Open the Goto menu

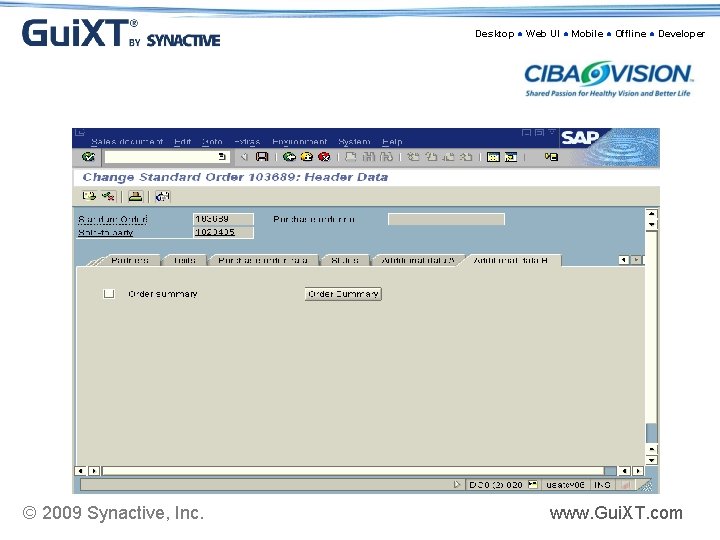212,141
